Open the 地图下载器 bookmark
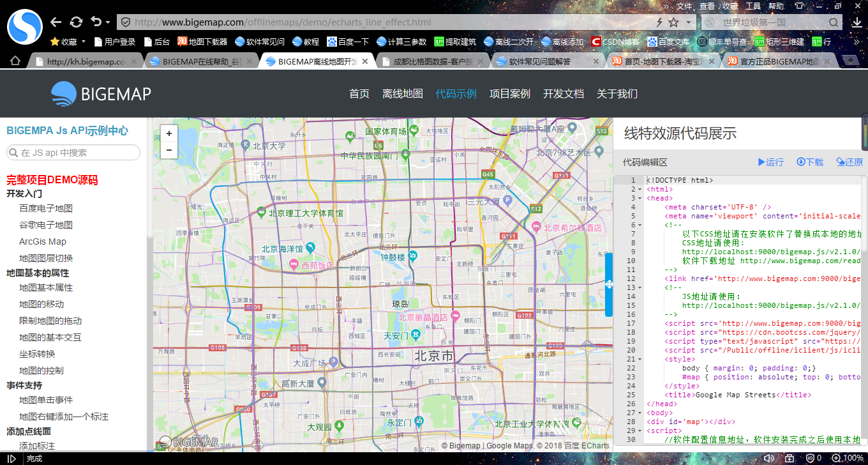This screenshot has width=868, height=465. (202, 42)
